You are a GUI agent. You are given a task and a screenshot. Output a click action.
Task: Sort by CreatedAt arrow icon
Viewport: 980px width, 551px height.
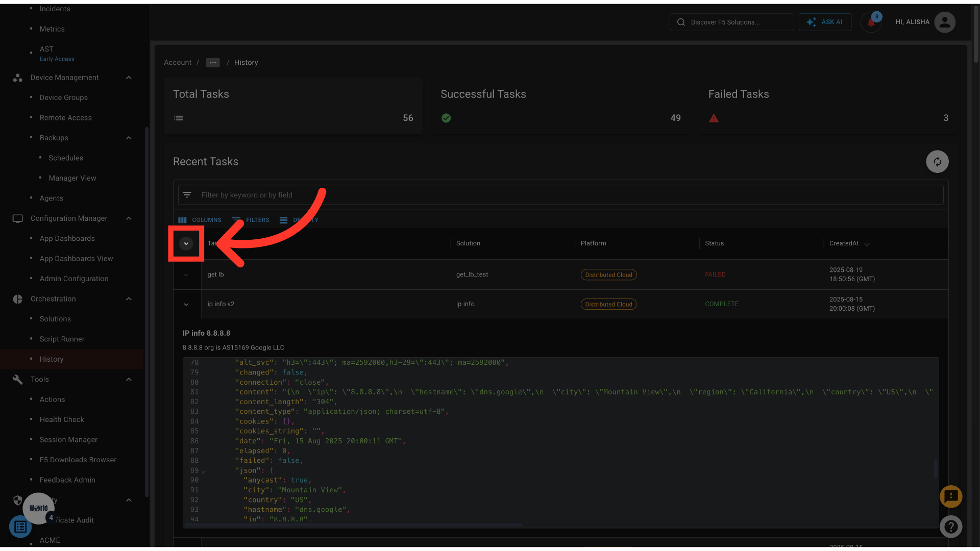867,243
